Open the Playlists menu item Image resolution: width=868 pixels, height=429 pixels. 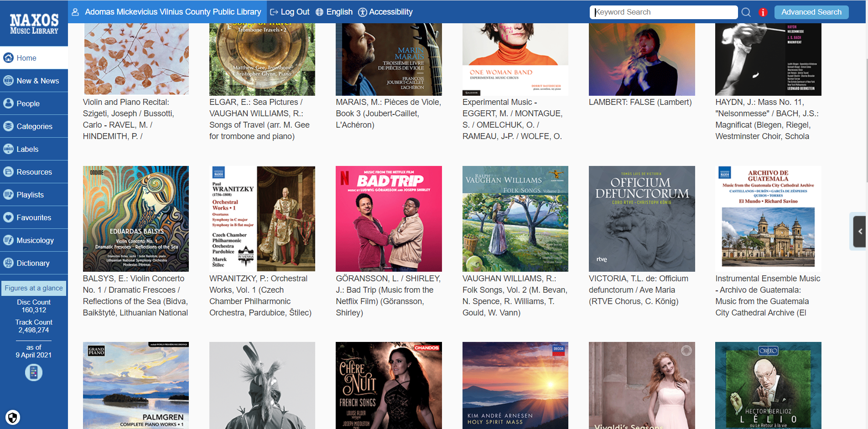[34, 195]
